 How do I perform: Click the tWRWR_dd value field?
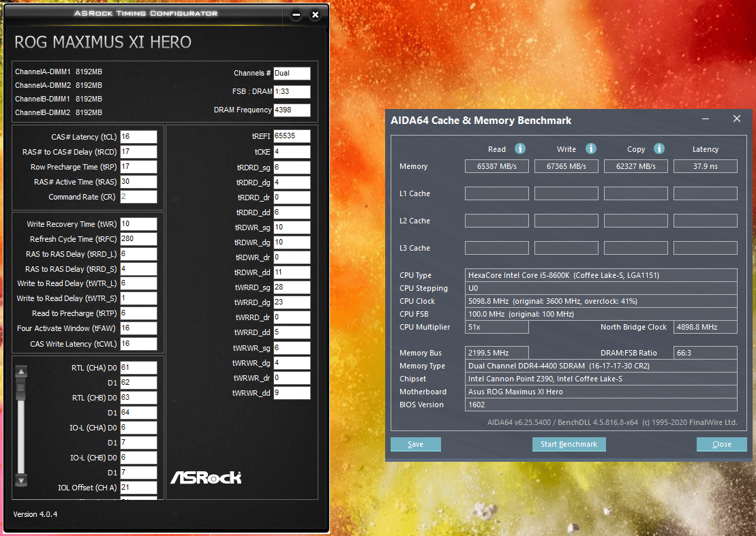tap(292, 393)
